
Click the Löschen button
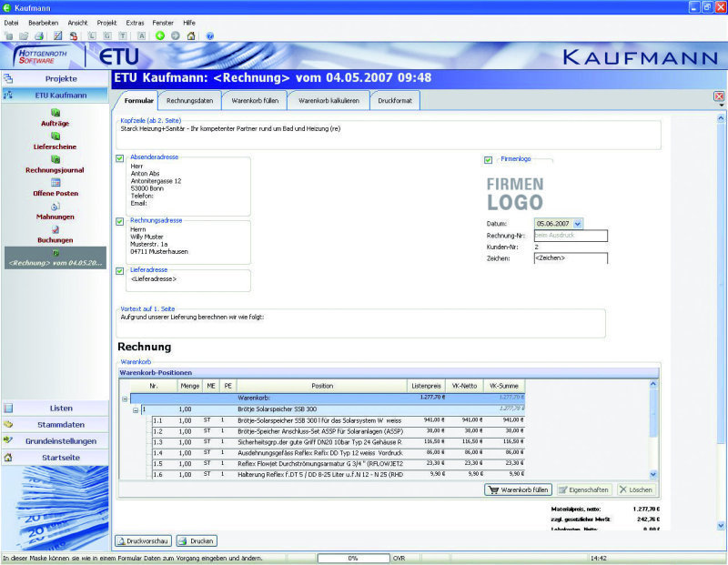(x=636, y=489)
